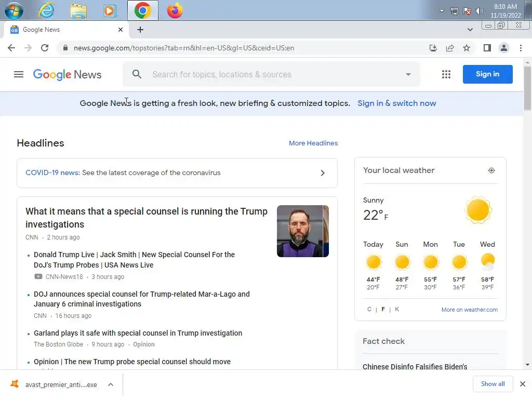Open the Google News hamburger menu
The width and height of the screenshot is (532, 399).
coord(19,74)
